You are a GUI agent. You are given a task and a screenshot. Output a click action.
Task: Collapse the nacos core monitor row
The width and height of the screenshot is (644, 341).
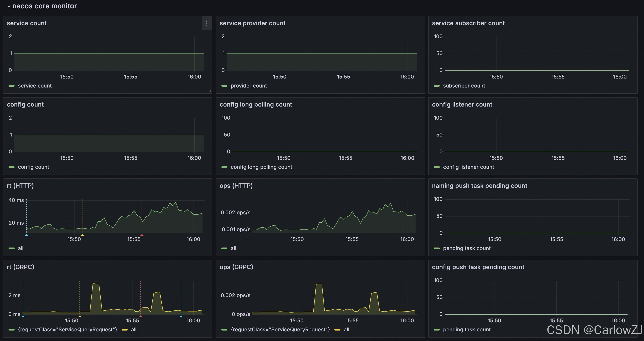tap(9, 6)
